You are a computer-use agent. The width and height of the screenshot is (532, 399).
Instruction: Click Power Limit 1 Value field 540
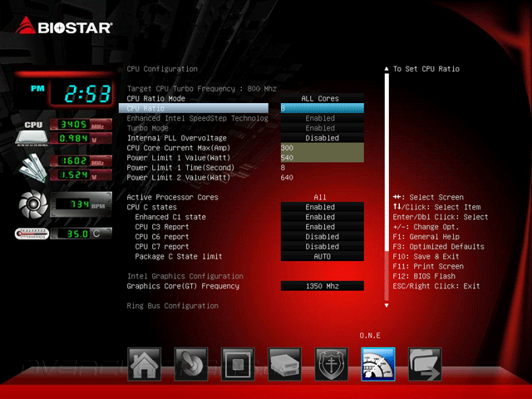323,157
